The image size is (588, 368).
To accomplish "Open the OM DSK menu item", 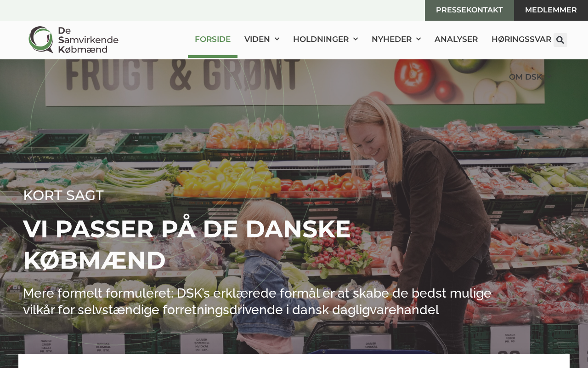I will (526, 77).
